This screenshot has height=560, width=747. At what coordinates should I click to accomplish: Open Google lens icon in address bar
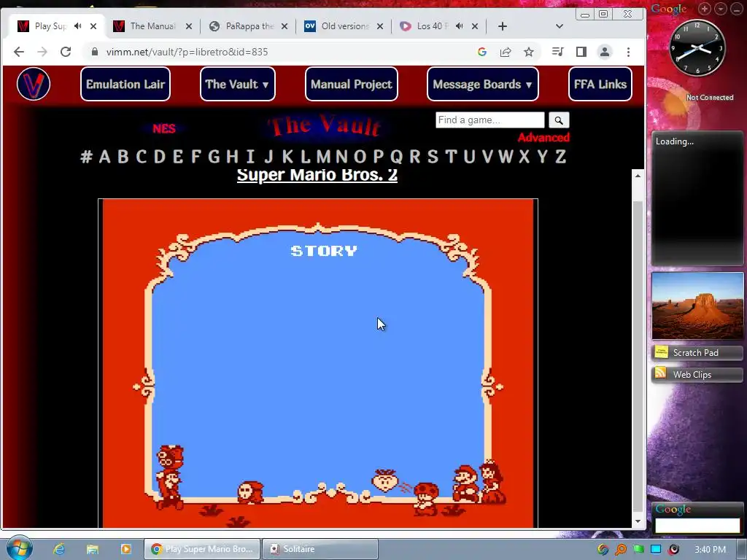pos(482,52)
